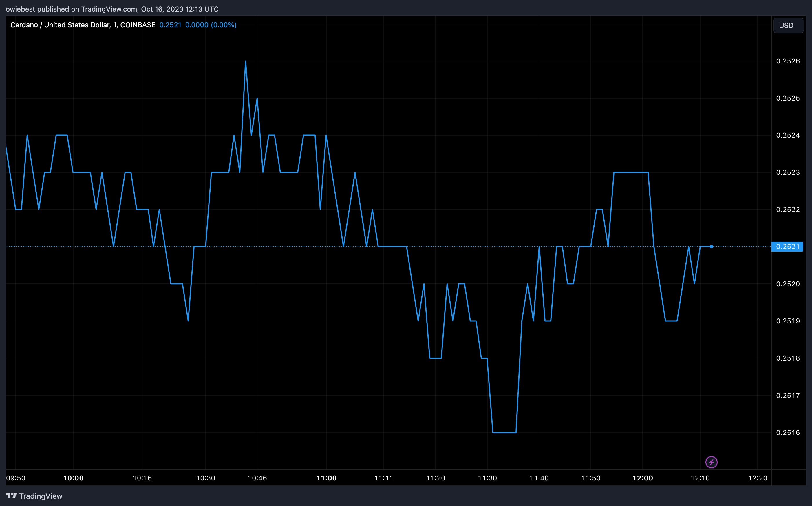Click the 10:46 time axis label

click(x=257, y=478)
